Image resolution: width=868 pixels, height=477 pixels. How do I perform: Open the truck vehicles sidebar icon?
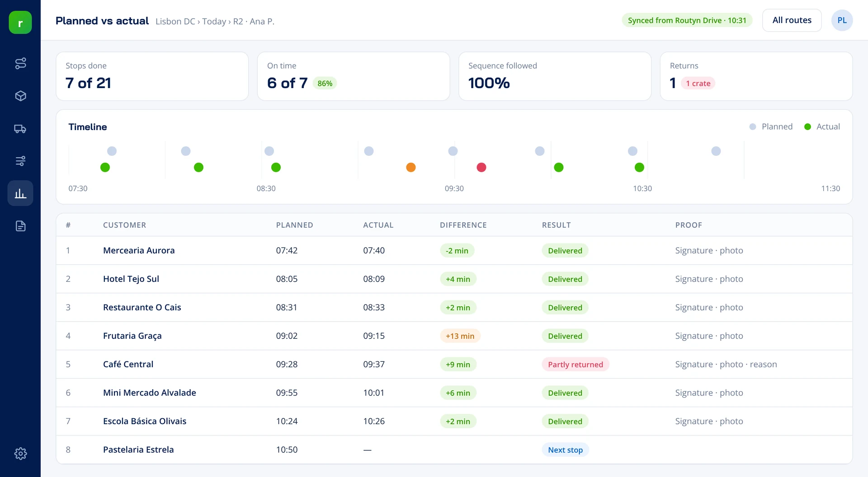pos(20,129)
